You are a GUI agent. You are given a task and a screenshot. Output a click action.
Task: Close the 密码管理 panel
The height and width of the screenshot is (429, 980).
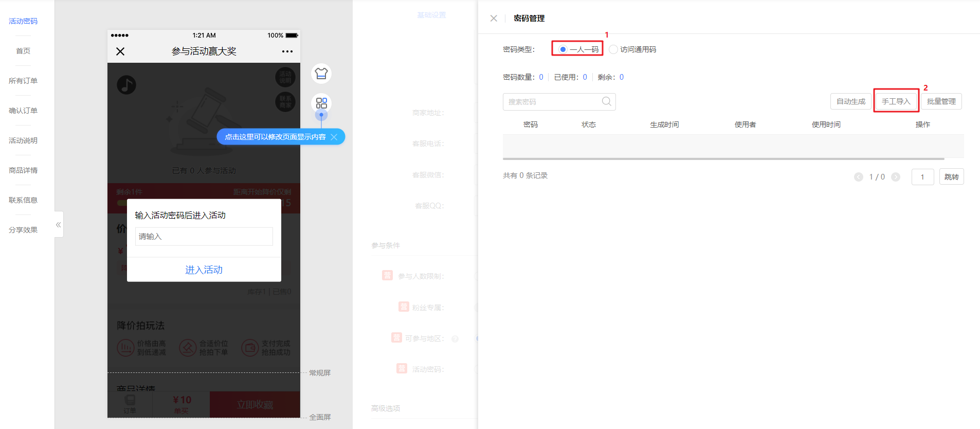click(x=494, y=18)
